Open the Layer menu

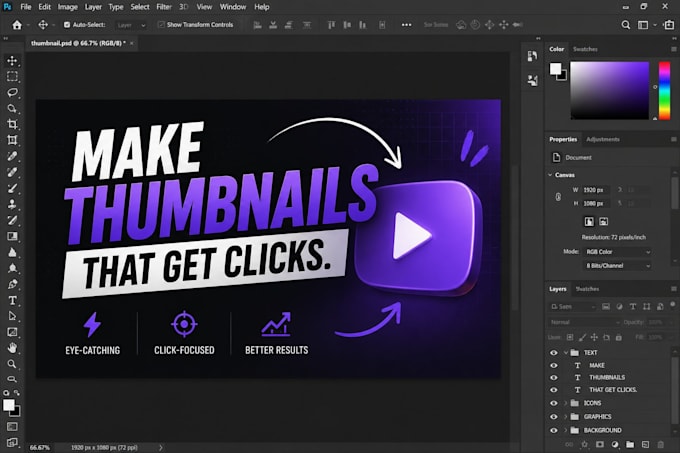pos(93,7)
